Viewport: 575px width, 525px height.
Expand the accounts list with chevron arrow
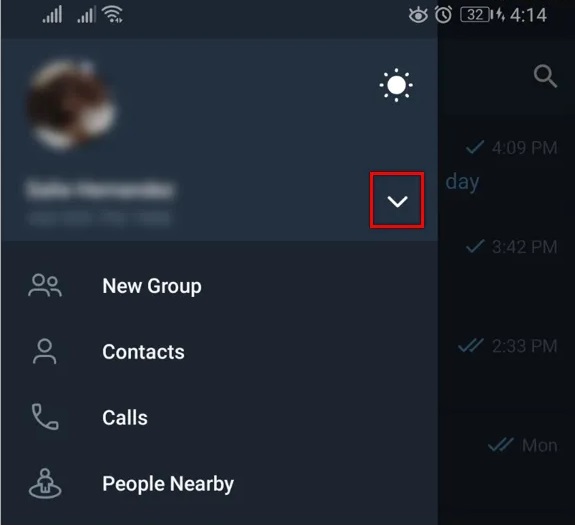tap(397, 201)
